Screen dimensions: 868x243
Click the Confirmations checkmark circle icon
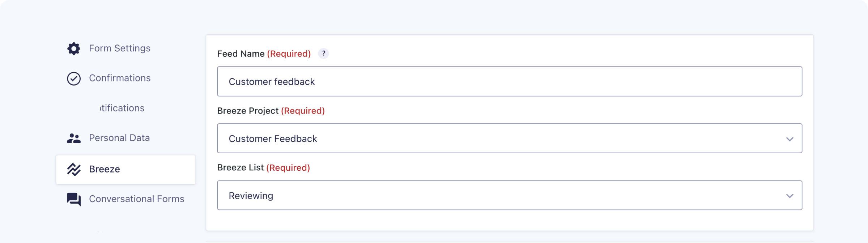pos(74,78)
